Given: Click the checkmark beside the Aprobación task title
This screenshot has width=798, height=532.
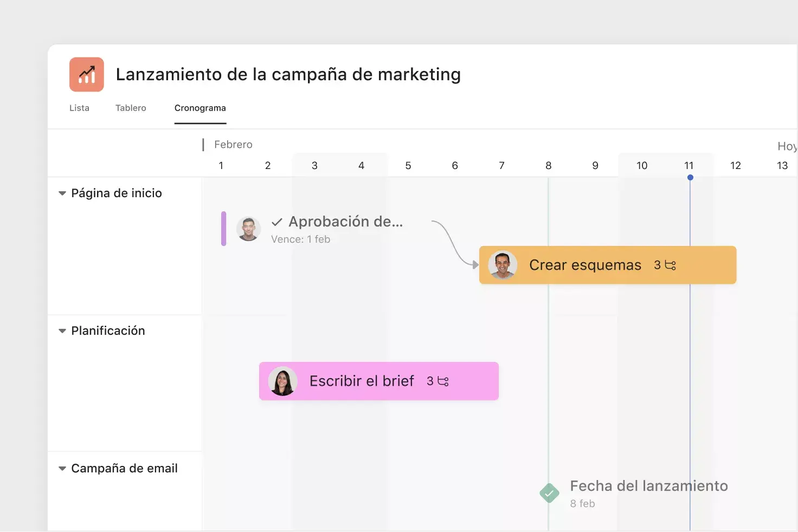Looking at the screenshot, I should click(276, 222).
